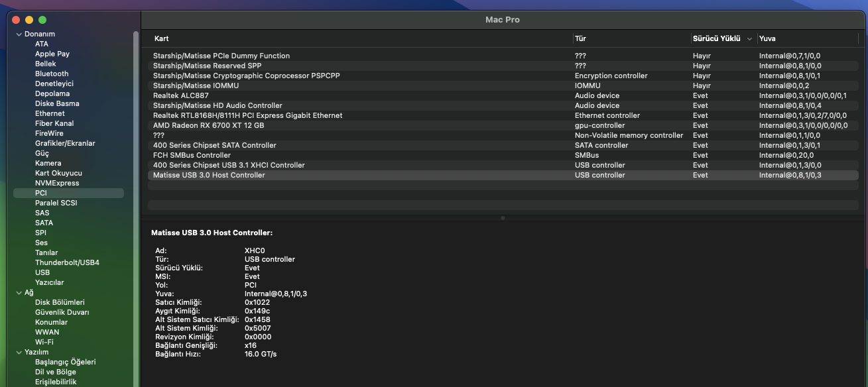Select Bluetooth in the hardware list
The width and height of the screenshot is (868, 387).
(x=52, y=74)
